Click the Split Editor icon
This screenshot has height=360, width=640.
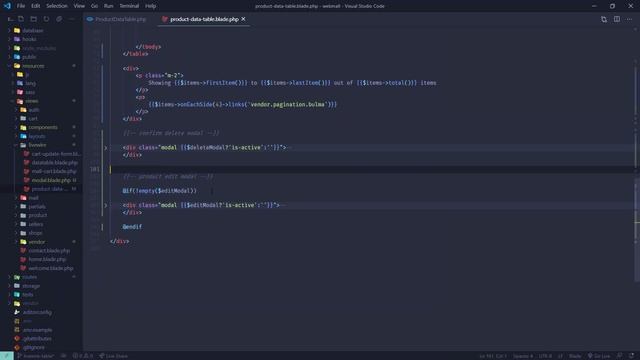click(x=617, y=19)
